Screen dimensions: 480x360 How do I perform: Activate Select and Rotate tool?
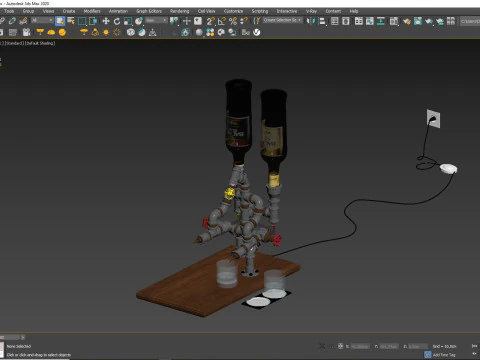click(117, 21)
